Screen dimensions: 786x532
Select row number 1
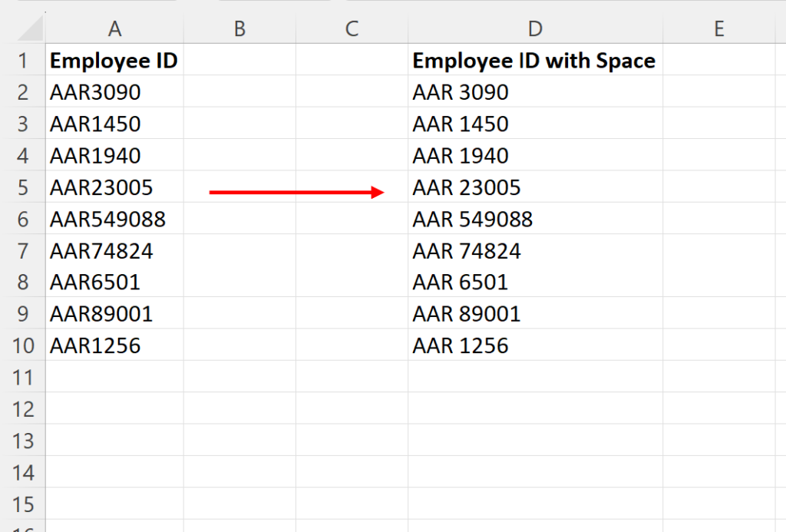tap(23, 60)
